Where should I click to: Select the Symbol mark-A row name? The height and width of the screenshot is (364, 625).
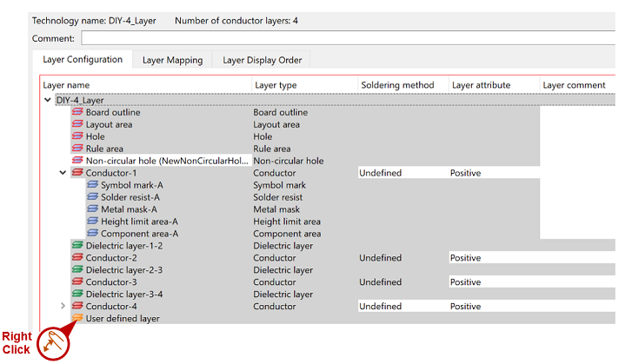coord(132,185)
